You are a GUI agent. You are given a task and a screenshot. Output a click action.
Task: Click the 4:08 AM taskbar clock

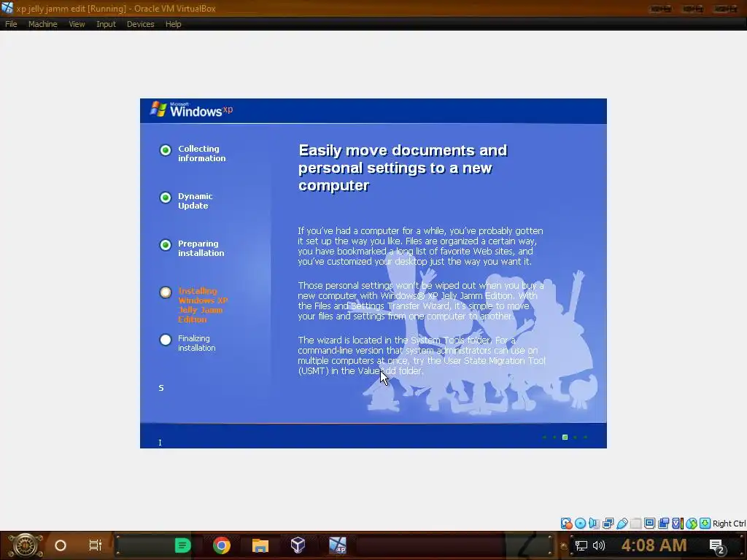[x=654, y=545]
